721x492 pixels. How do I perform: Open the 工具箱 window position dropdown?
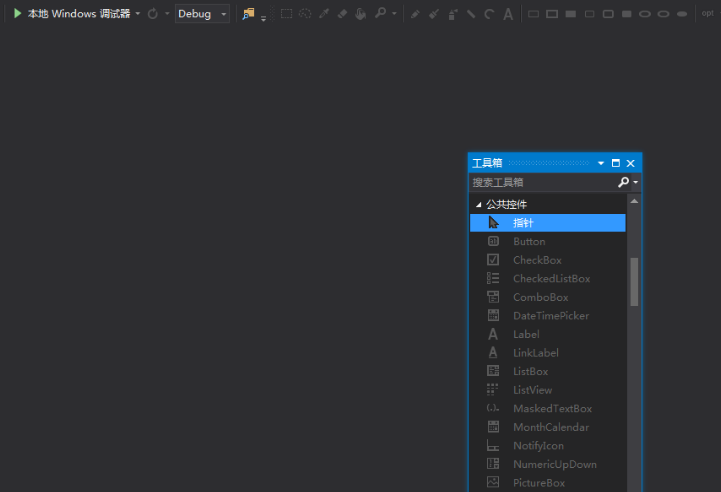click(x=601, y=163)
